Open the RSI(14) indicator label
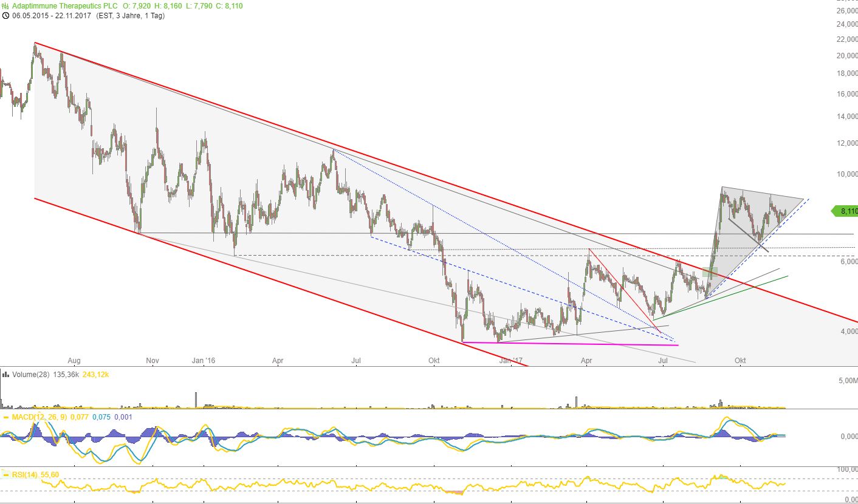858x504 pixels. (x=27, y=474)
